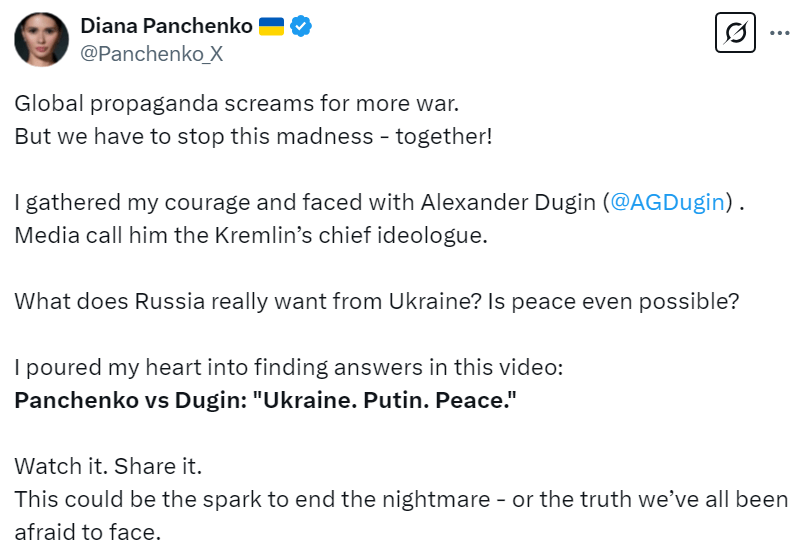Click the final 'afraid to face.' line
The height and width of the screenshot is (553, 794).
pos(89,529)
